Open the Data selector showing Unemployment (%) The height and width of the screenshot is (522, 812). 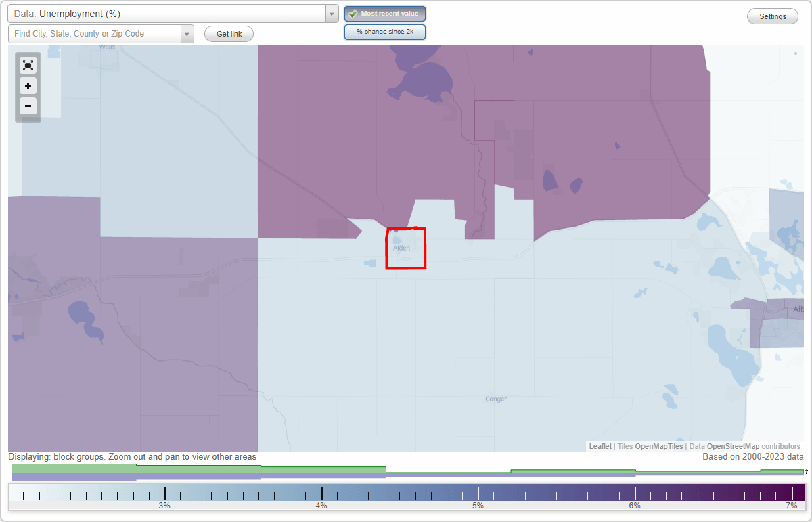pyautogui.click(x=169, y=13)
